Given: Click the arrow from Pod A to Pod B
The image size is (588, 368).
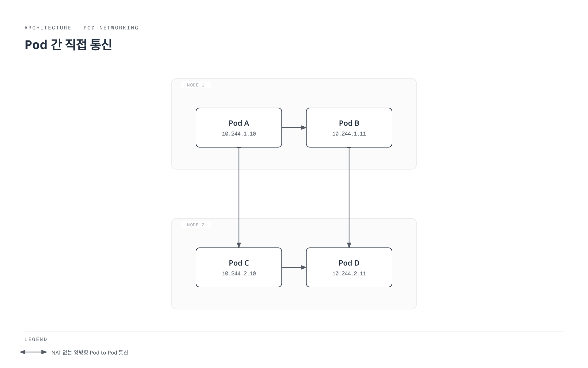Looking at the screenshot, I should 294,128.
